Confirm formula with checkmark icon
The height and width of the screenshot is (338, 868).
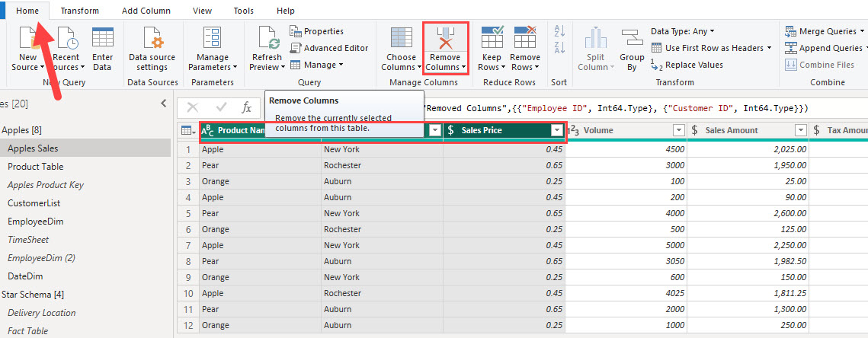[222, 107]
